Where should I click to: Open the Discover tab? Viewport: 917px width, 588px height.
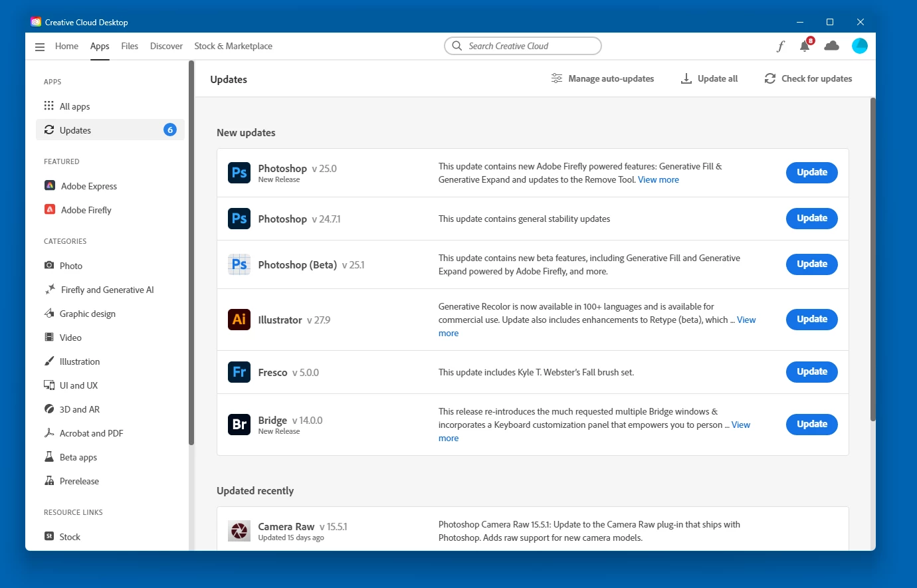coord(166,46)
